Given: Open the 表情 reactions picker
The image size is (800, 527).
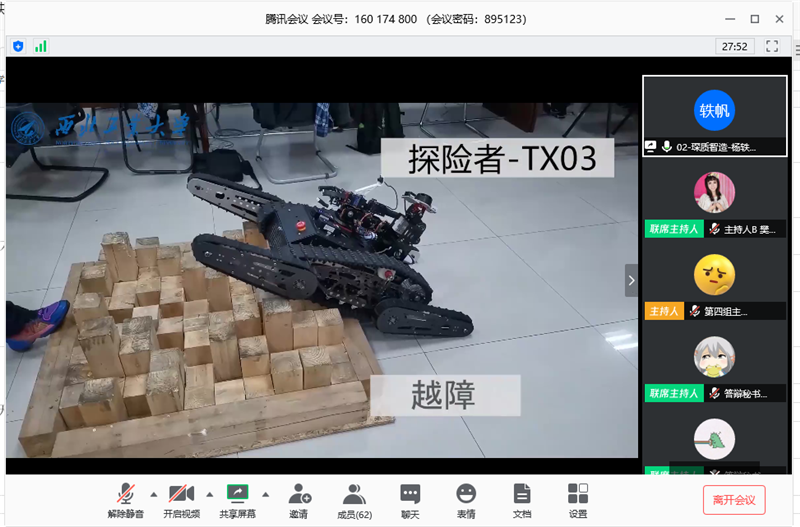Looking at the screenshot, I should (466, 500).
